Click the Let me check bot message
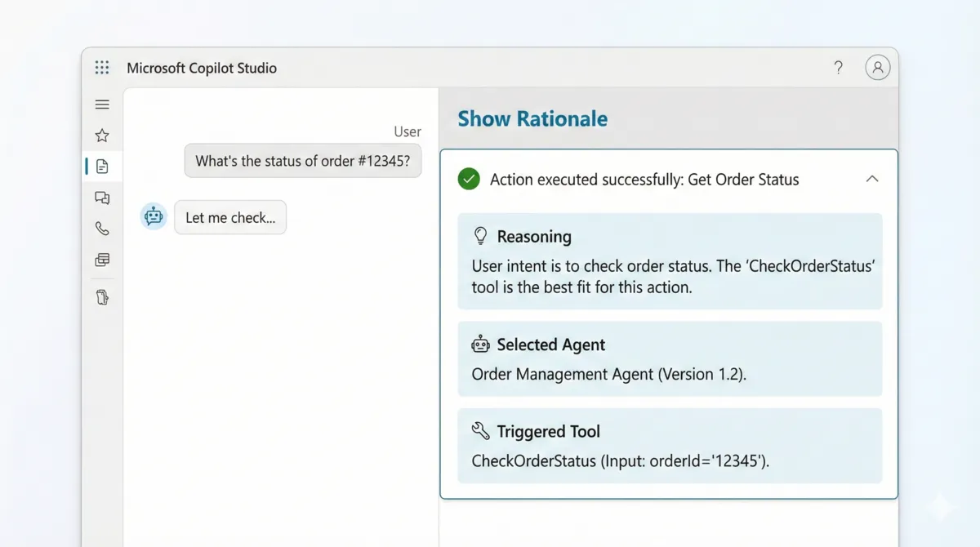This screenshot has height=547, width=980. coord(230,217)
